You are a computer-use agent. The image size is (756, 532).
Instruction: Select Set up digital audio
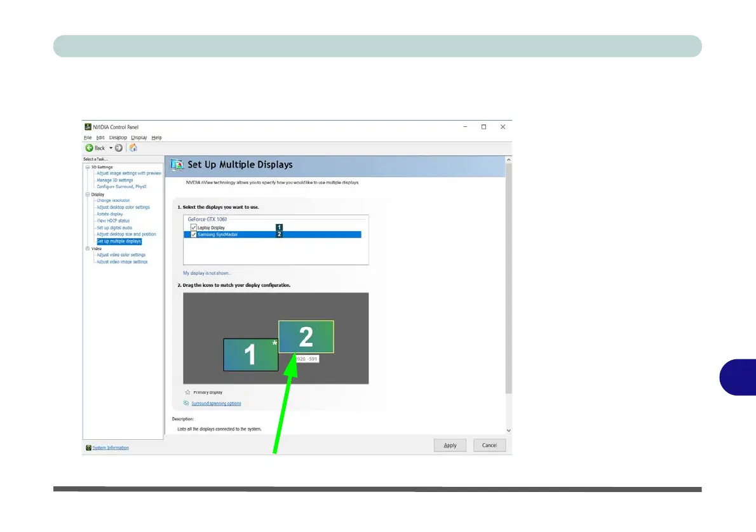tap(114, 228)
